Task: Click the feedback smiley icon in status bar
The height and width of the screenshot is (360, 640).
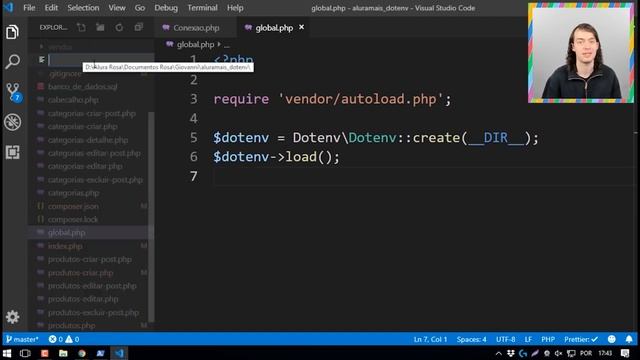Action: pos(611,339)
